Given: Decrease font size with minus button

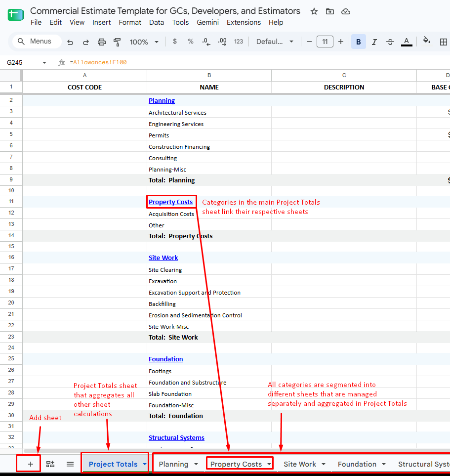Looking at the screenshot, I should tap(309, 42).
